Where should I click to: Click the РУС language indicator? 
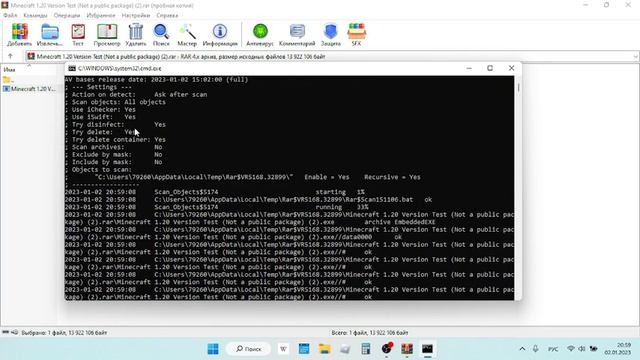point(553,349)
